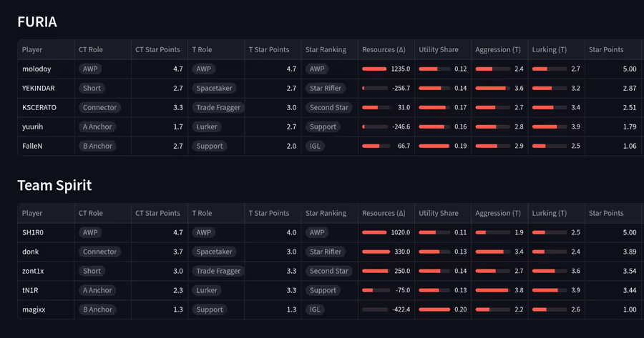644x338 pixels.
Task: Click CT Star Points header in Team Spirit table
Action: tap(157, 213)
